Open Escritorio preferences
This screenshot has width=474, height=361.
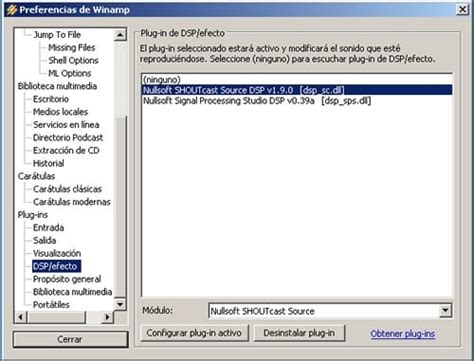point(51,99)
